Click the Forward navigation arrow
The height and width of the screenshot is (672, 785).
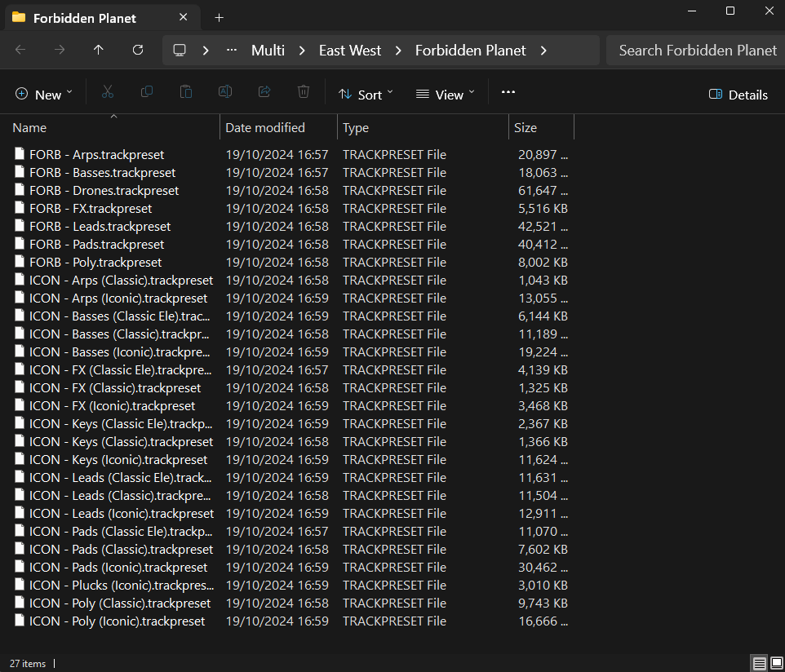59,50
